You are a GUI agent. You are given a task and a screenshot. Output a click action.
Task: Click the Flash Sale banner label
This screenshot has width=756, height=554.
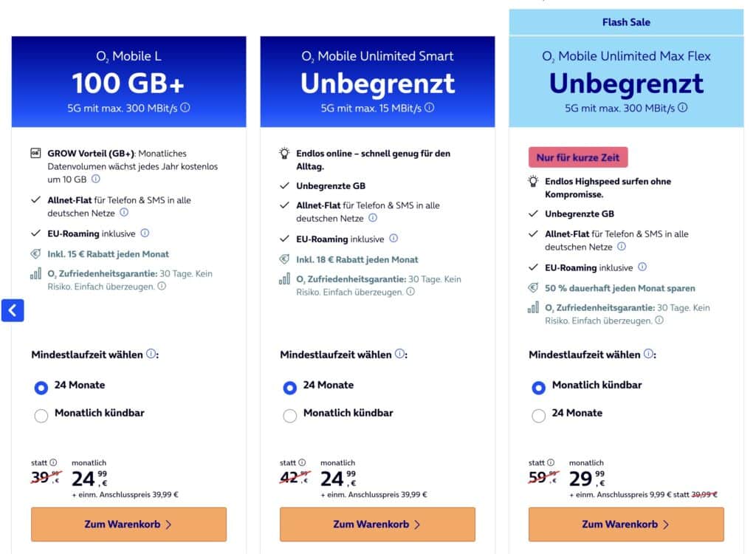(x=626, y=22)
